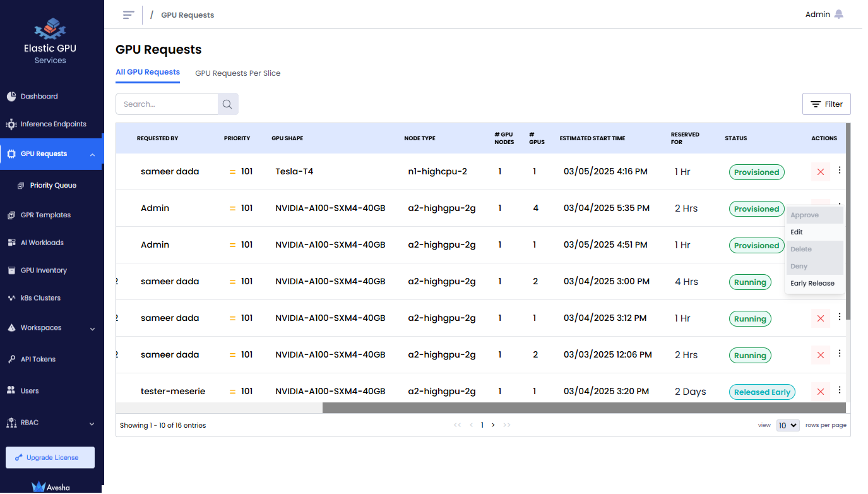Click red X for Tesla-T4 request
Image resolution: width=868 pixels, height=494 pixels.
pyautogui.click(x=821, y=172)
